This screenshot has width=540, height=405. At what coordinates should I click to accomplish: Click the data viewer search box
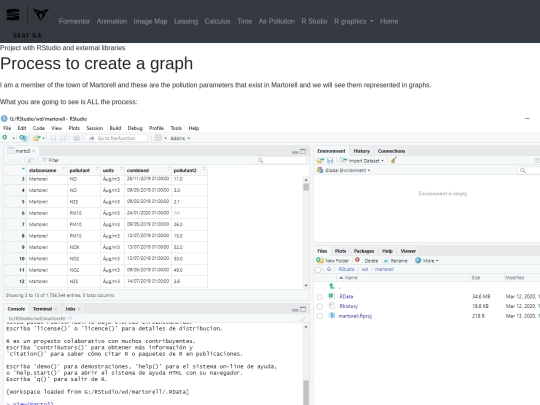(281, 160)
